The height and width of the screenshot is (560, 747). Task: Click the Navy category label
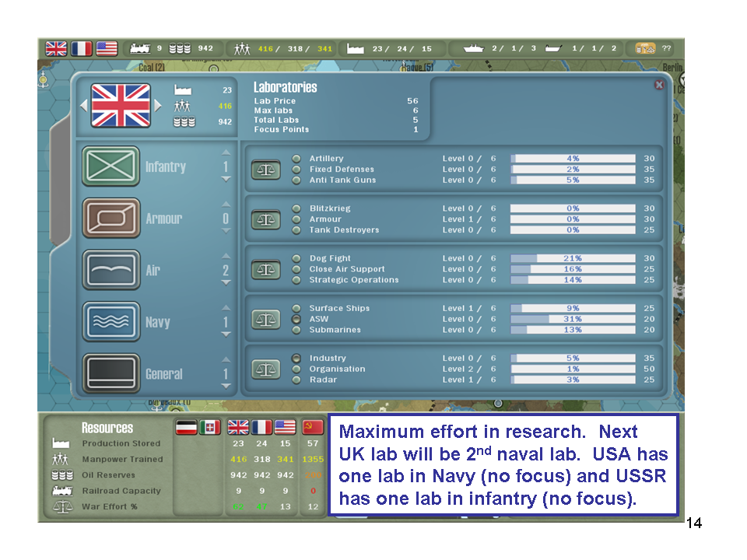coord(158,322)
